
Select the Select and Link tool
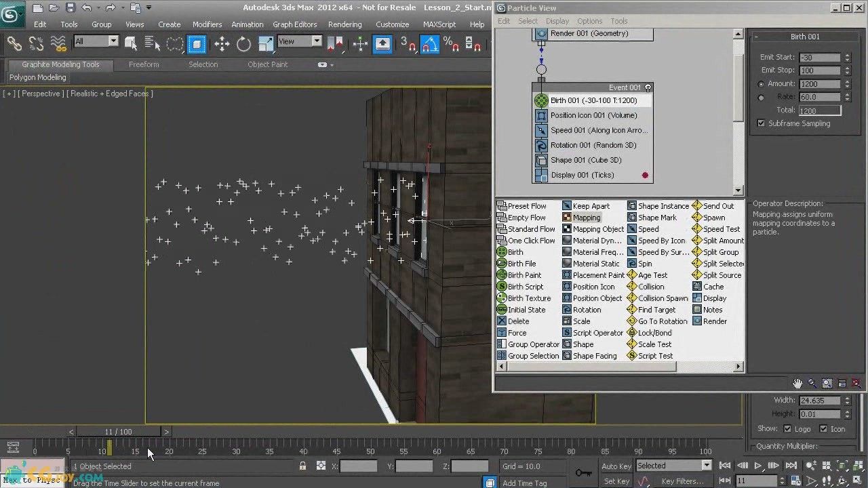[14, 44]
